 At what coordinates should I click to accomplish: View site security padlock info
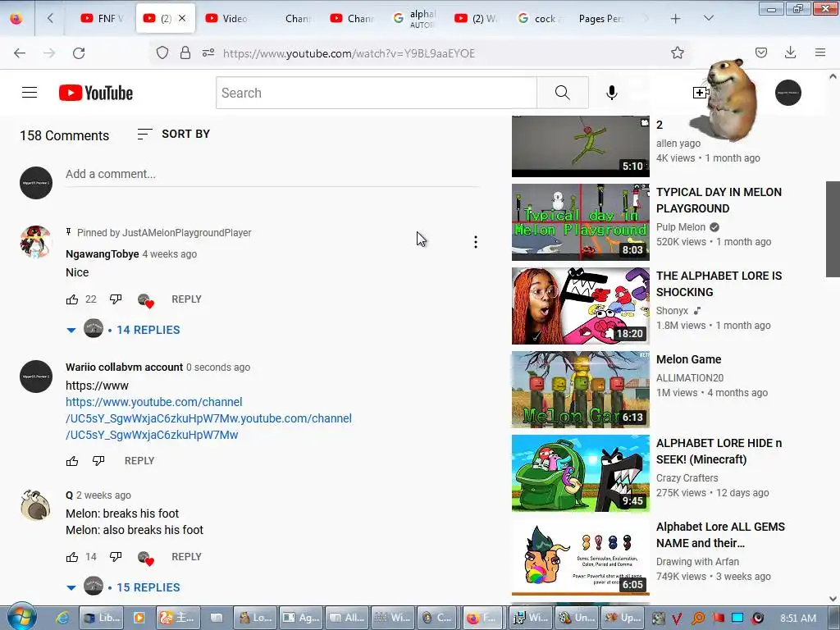click(x=185, y=52)
